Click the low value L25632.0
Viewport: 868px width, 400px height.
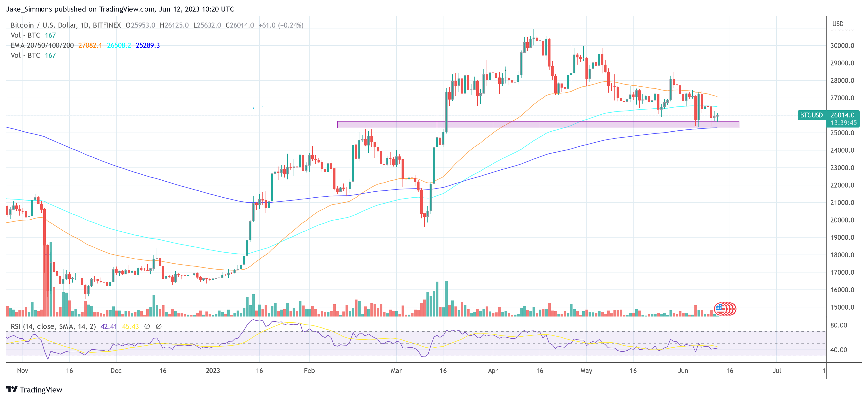coord(207,25)
